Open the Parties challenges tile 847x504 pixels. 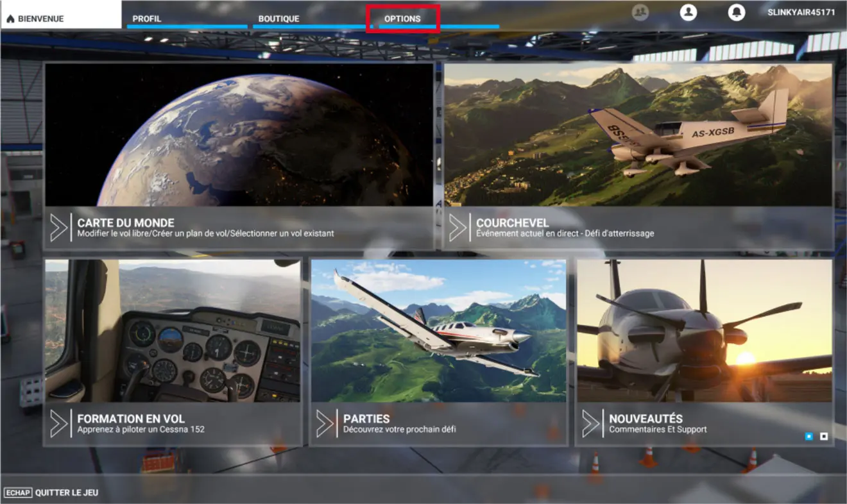(x=439, y=353)
